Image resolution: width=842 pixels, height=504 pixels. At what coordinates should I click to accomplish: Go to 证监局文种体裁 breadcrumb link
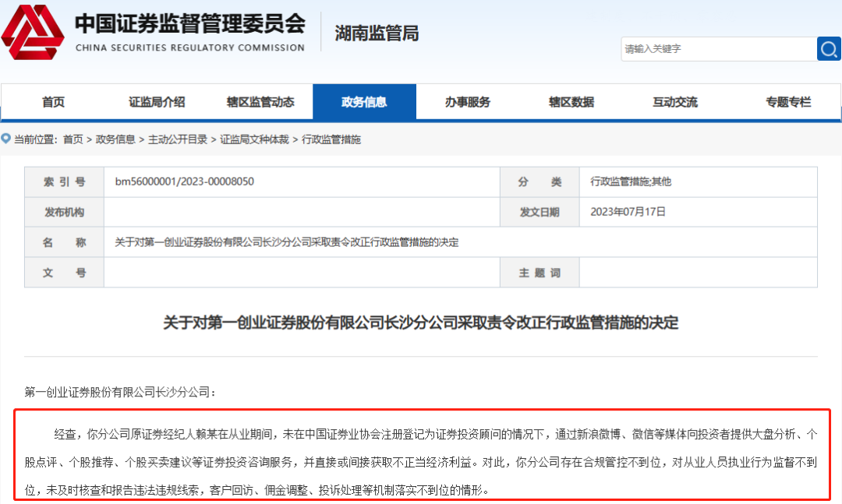click(x=254, y=139)
